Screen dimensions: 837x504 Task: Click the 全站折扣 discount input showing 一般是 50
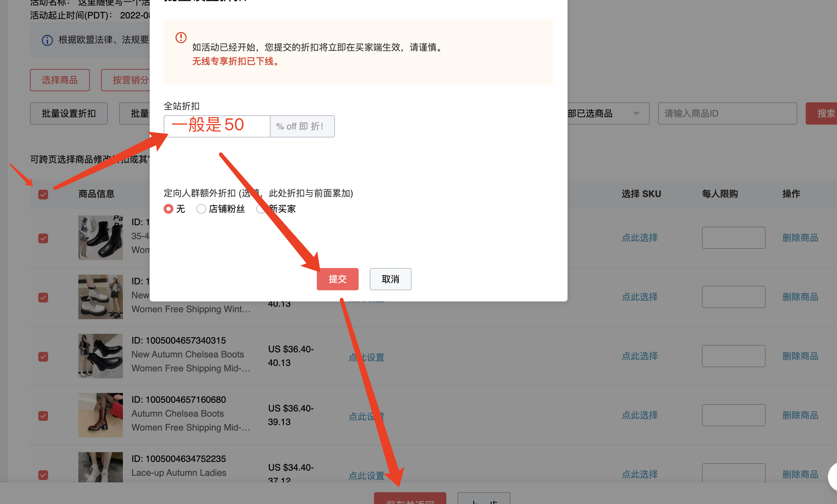click(217, 126)
